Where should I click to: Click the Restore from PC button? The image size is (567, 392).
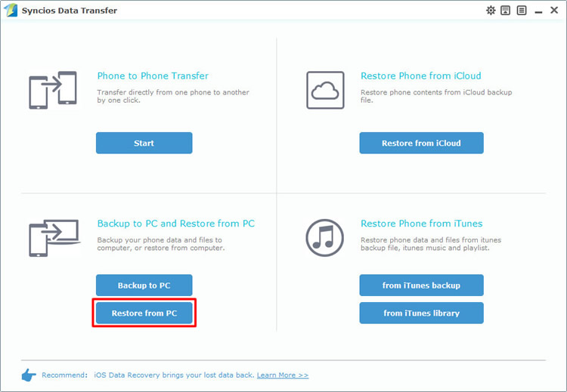tap(144, 313)
